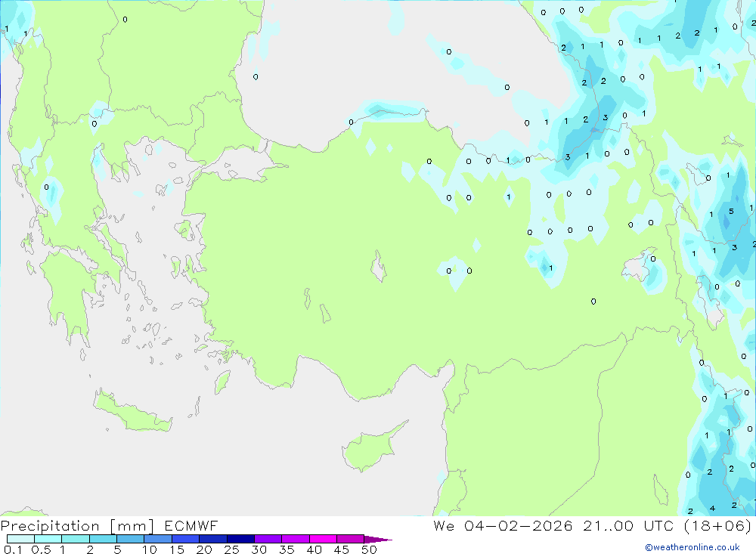The image size is (756, 554).
Task: Click the 25–30 mm dark navy swatch
Action: pos(240,539)
